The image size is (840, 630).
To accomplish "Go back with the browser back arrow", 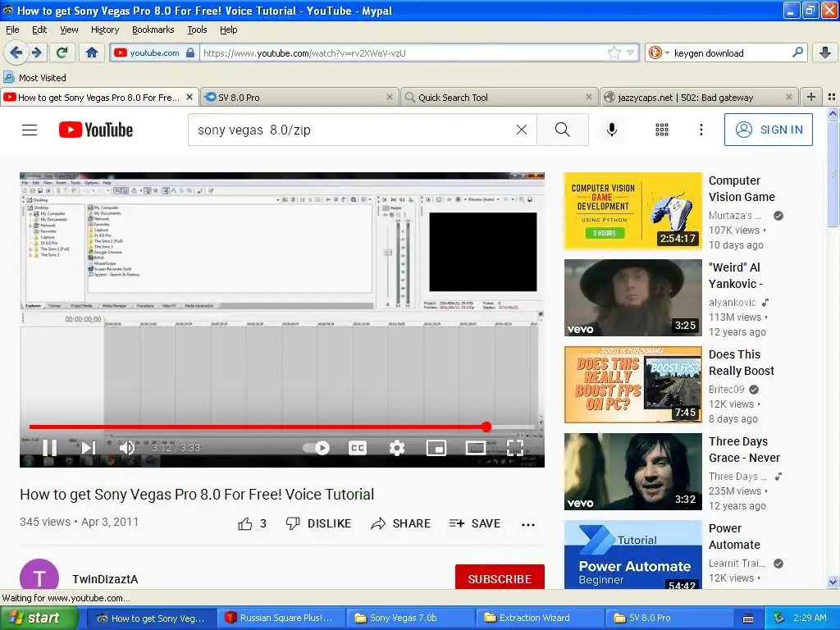I will click(x=16, y=52).
